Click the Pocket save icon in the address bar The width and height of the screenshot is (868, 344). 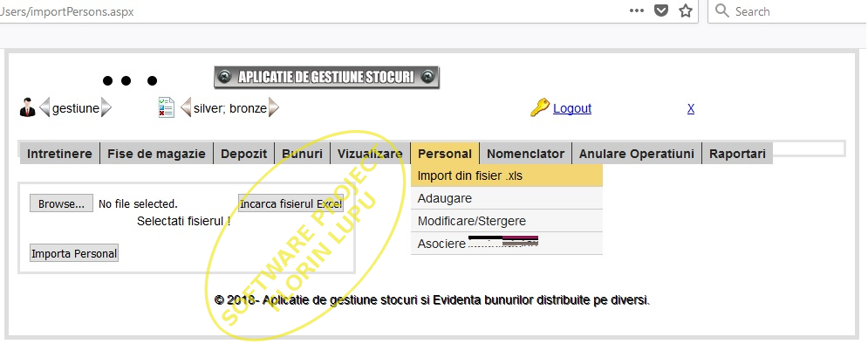661,10
